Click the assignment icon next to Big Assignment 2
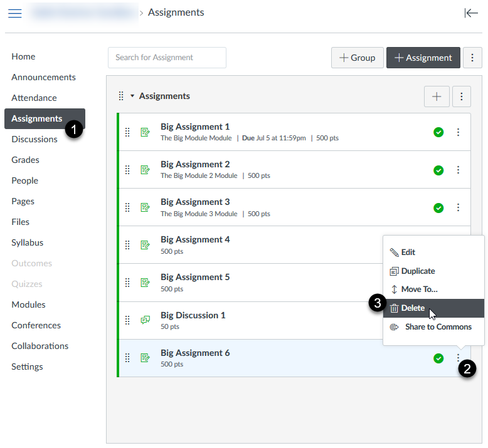The image size is (488, 448). pos(145,170)
